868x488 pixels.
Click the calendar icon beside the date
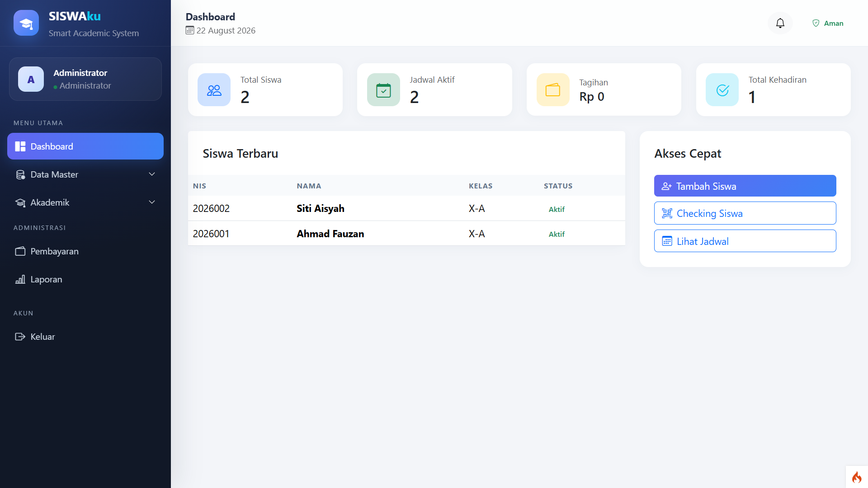190,30
